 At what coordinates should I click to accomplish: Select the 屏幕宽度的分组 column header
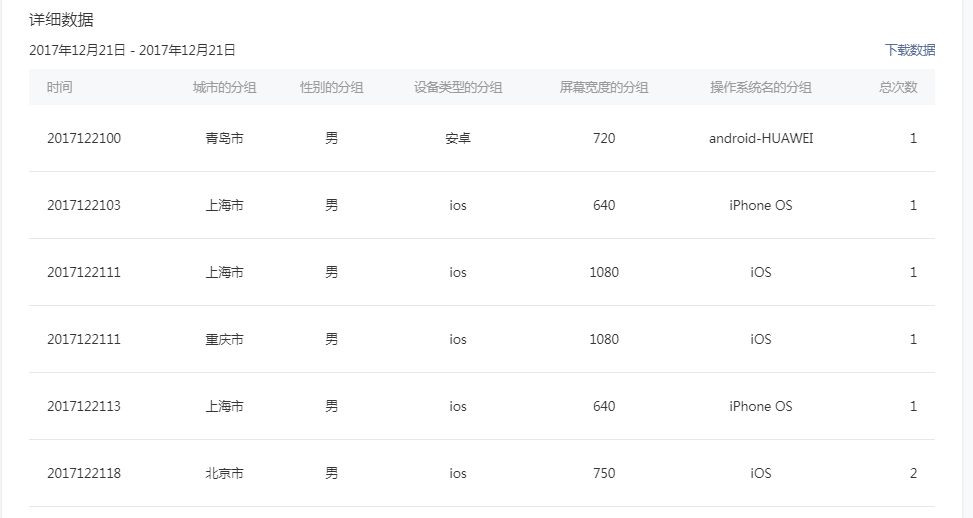(604, 87)
